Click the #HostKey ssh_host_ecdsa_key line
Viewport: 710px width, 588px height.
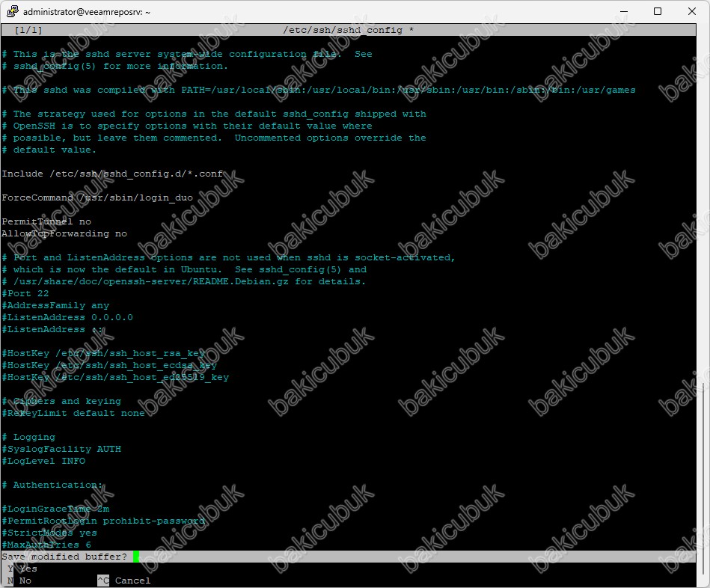[x=109, y=365]
